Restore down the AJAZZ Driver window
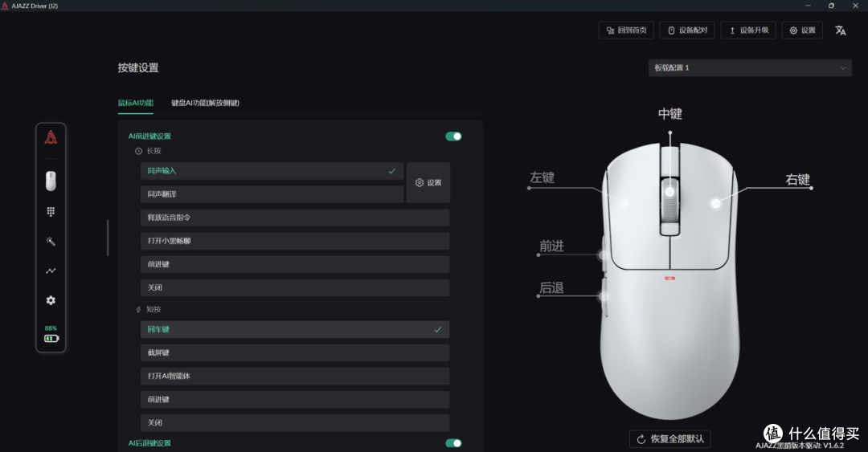The image size is (868, 452). pos(832,6)
